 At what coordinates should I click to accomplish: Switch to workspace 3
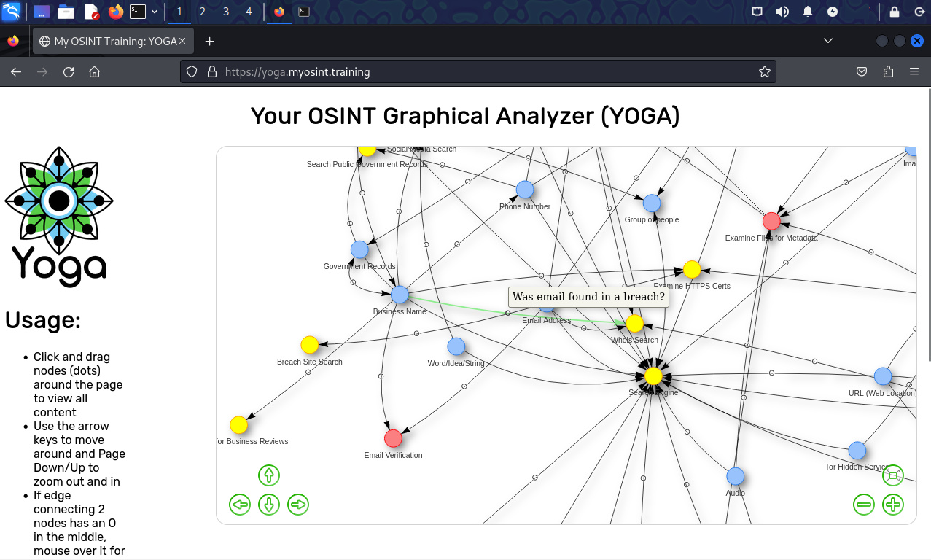226,12
